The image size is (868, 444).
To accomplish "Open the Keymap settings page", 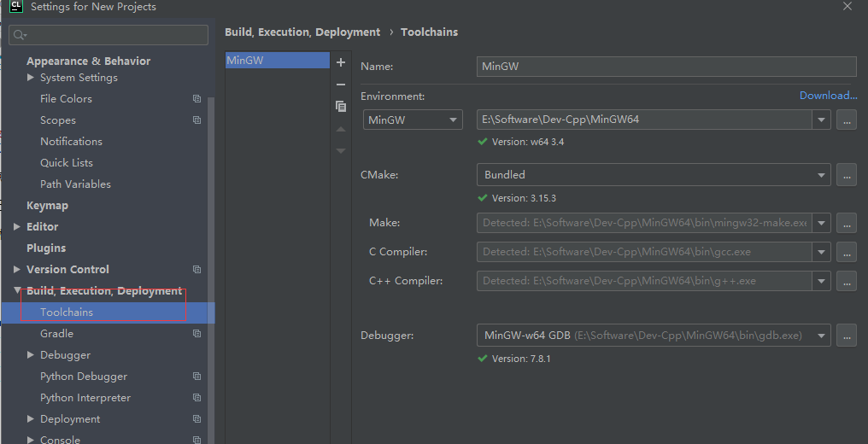I will (47, 205).
